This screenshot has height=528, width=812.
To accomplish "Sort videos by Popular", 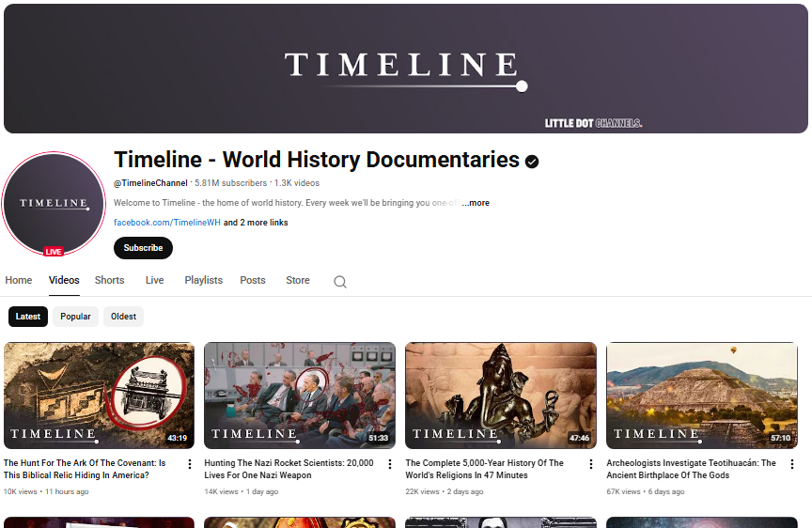I will click(75, 317).
